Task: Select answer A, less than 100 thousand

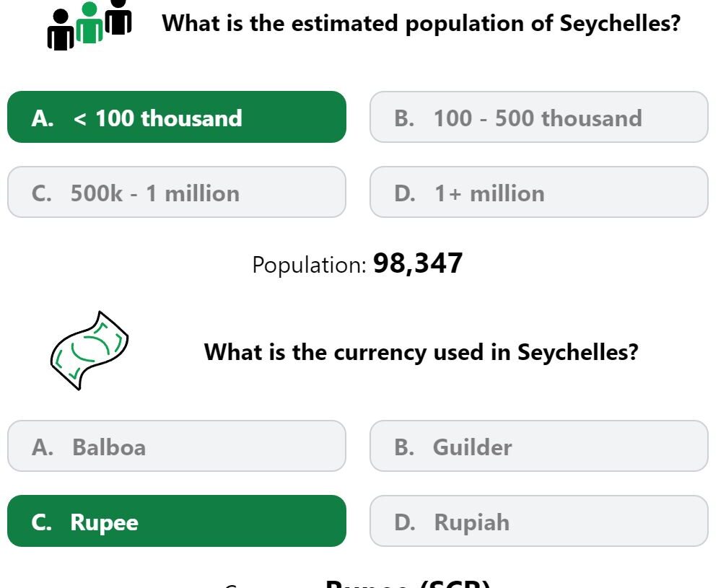Action: click(177, 117)
